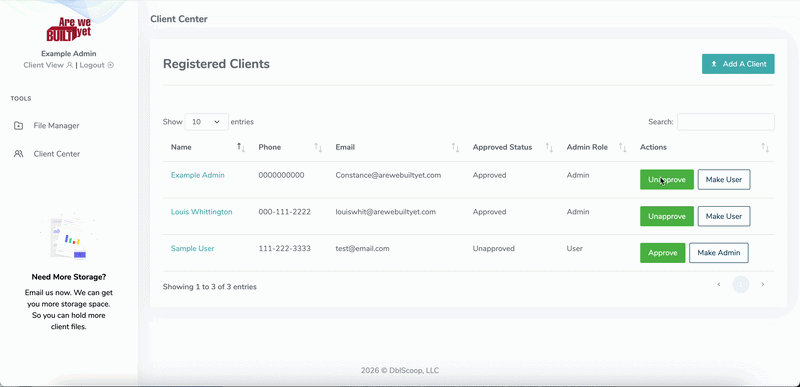Click the Email column header
This screenshot has height=387, width=800.
[x=345, y=147]
